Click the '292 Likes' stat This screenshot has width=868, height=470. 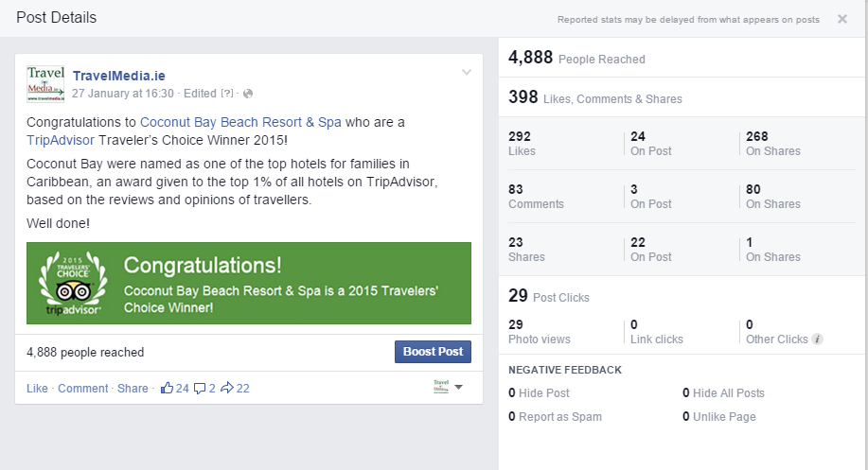(522, 143)
